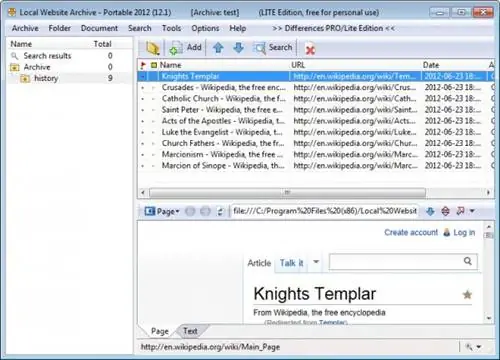
Task: Click the blue download arrow beside address field
Action: (430, 211)
